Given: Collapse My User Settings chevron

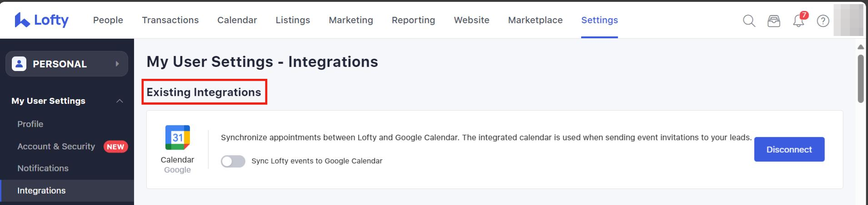Looking at the screenshot, I should (120, 101).
